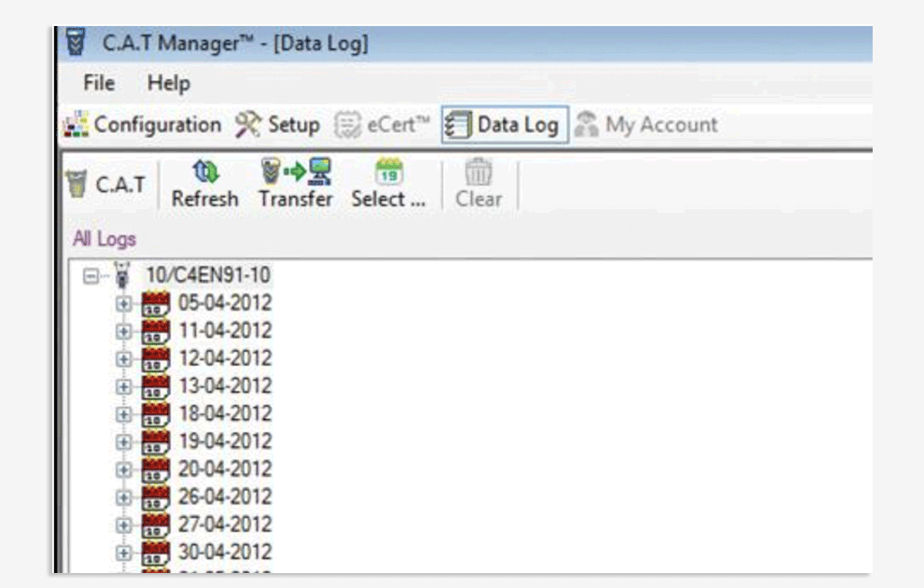Expand the 30-04-2012 log entry
This screenshot has width=924, height=588.
coord(124,553)
